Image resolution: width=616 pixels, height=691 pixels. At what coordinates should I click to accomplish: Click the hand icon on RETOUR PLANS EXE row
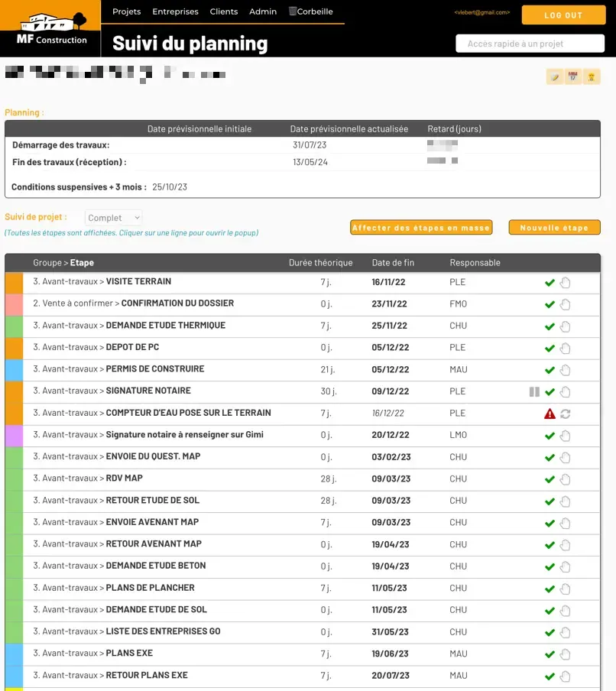coord(566,676)
